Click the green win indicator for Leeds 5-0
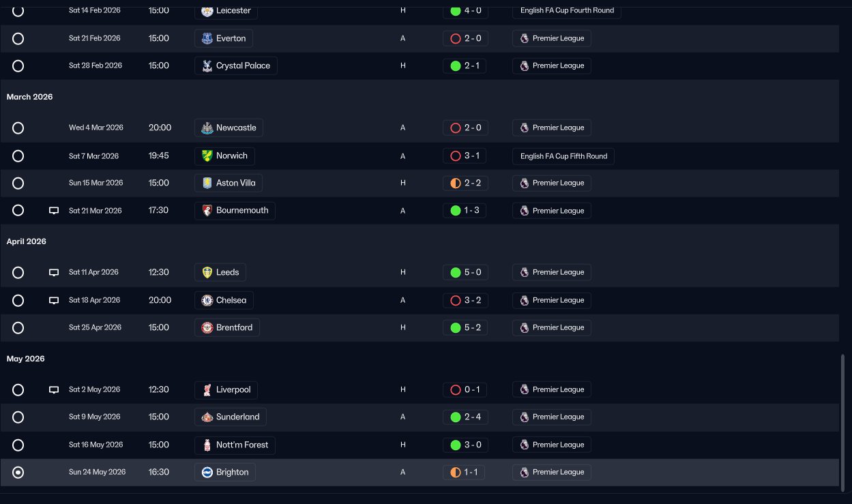The height and width of the screenshot is (504, 852). 456,272
